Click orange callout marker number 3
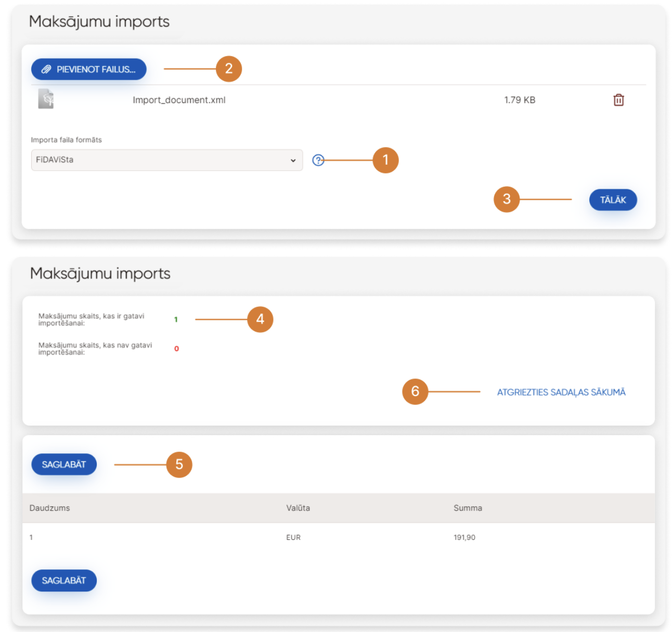 pyautogui.click(x=506, y=199)
